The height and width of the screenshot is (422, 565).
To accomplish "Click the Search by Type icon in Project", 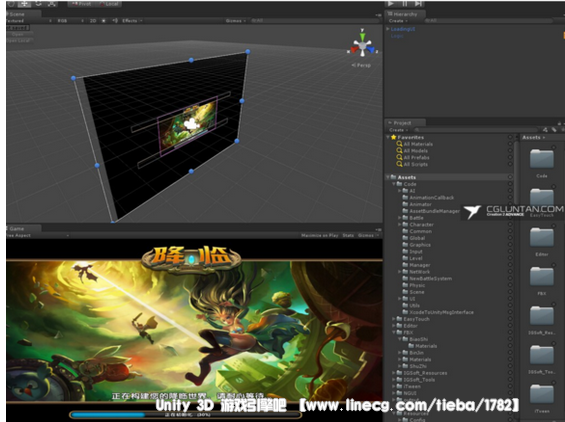I will pyautogui.click(x=545, y=130).
